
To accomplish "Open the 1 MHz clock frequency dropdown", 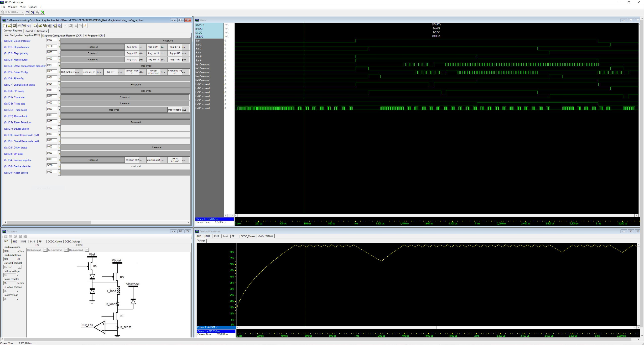I will (22, 12).
